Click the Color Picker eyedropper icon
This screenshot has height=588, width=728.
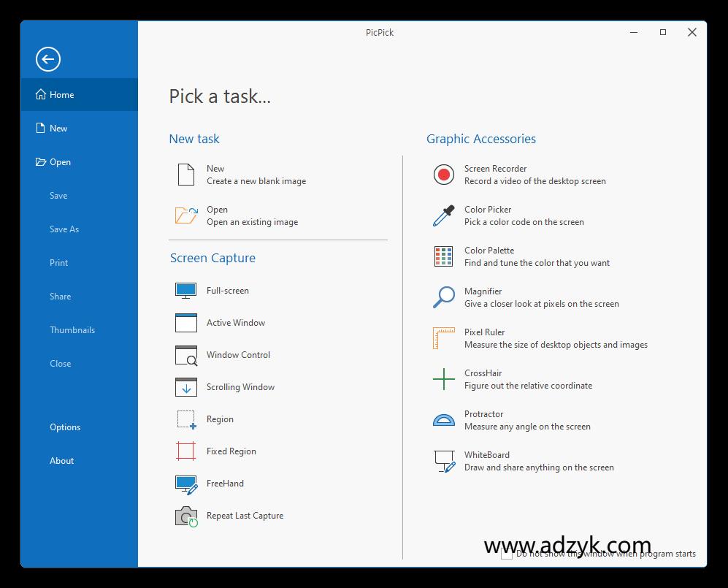(x=444, y=215)
